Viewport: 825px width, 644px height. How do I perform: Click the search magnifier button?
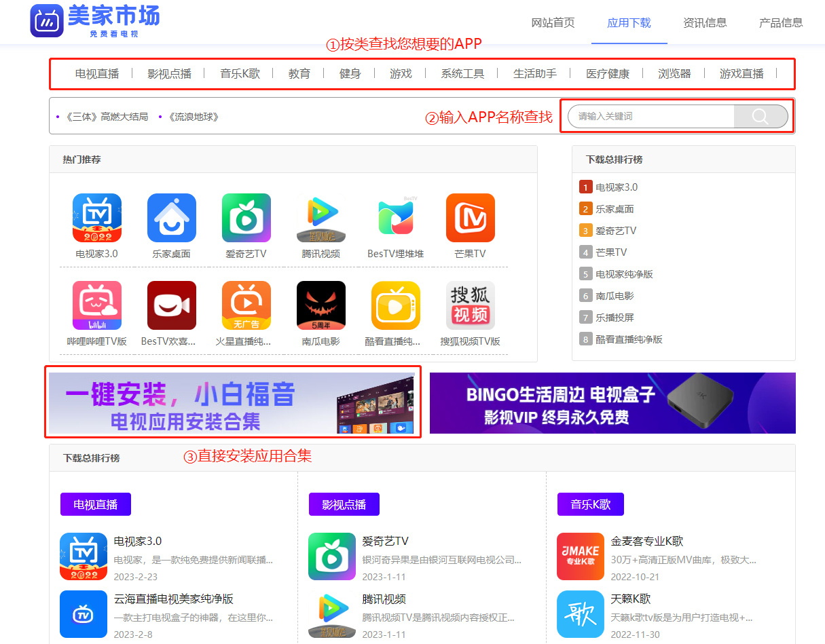[760, 117]
